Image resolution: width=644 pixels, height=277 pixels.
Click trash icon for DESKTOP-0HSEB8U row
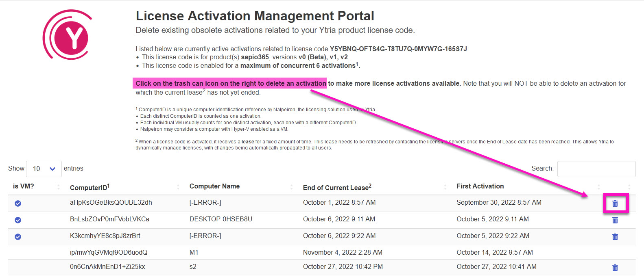[x=615, y=220]
